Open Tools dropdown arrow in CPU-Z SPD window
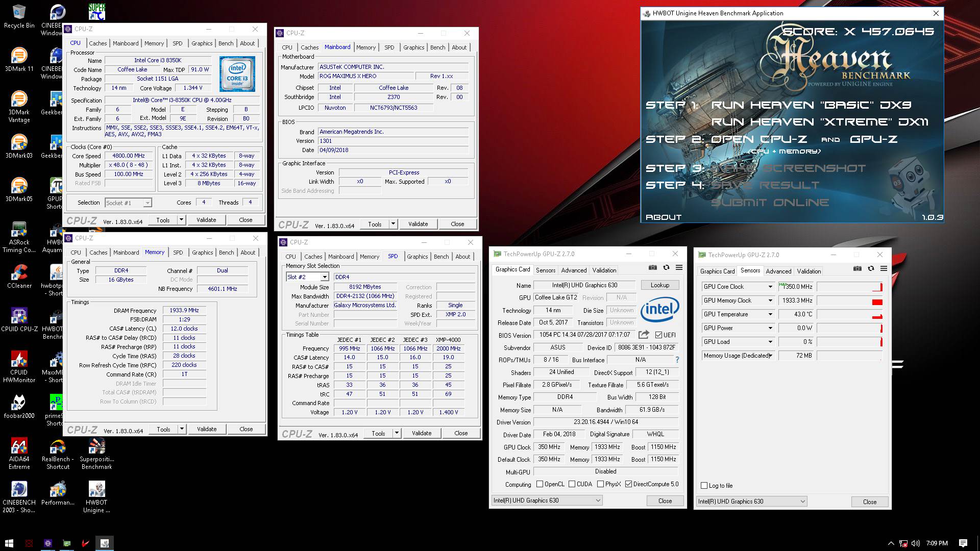This screenshot has width=980, height=551. point(397,433)
